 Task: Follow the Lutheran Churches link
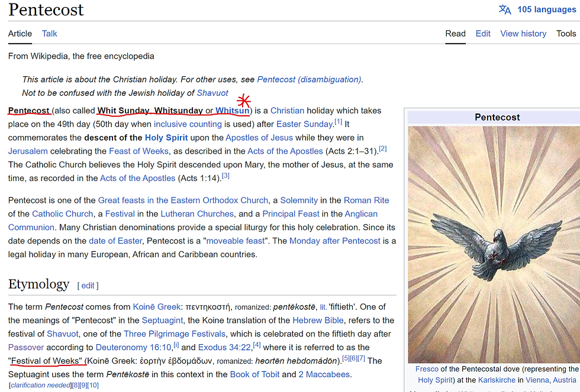tap(196, 214)
